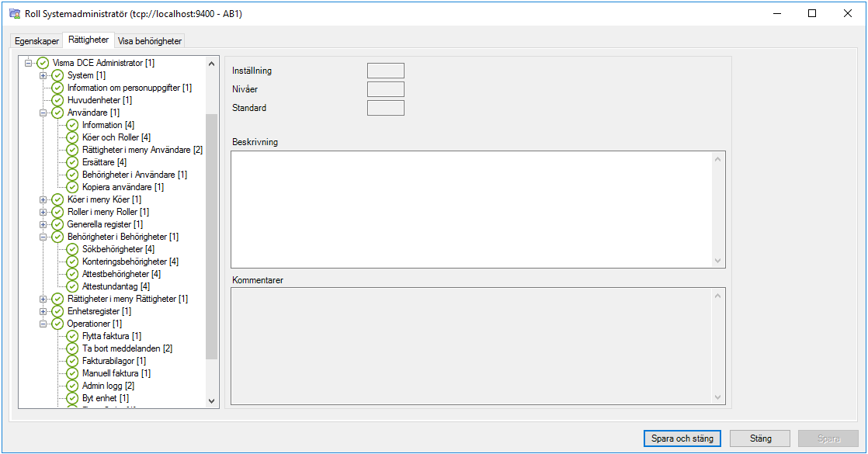Toggle the Manuell faktura permission
This screenshot has height=454, width=868.
pos(71,373)
